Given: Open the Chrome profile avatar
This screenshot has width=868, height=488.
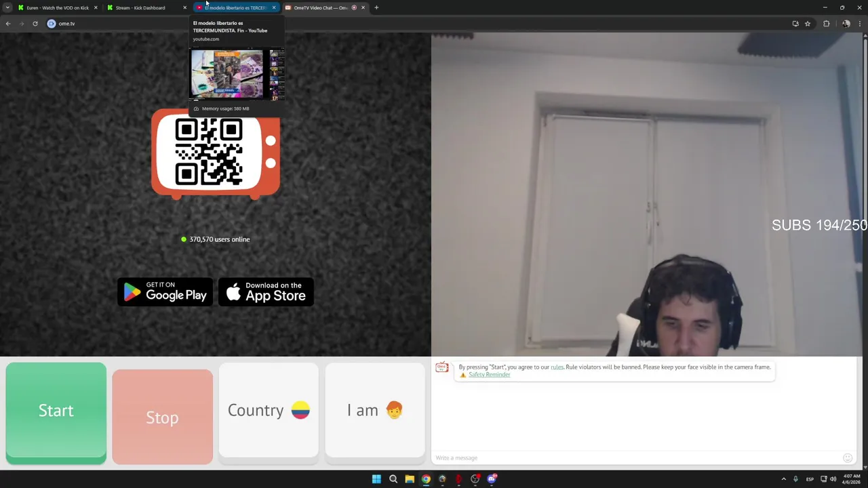Looking at the screenshot, I should click(846, 24).
